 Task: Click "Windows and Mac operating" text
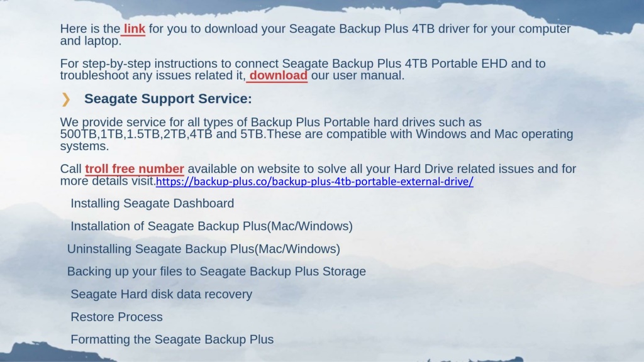coord(494,134)
